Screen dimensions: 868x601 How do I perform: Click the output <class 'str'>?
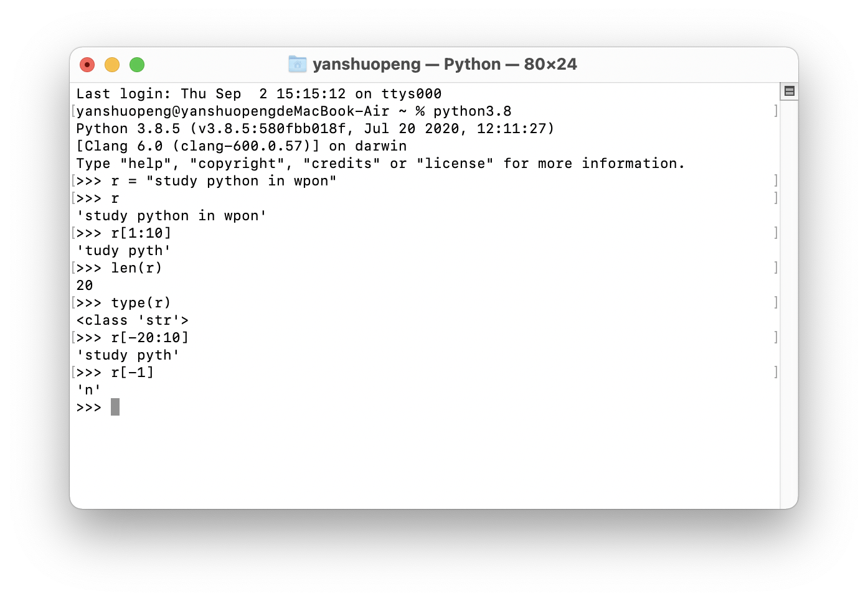132,320
